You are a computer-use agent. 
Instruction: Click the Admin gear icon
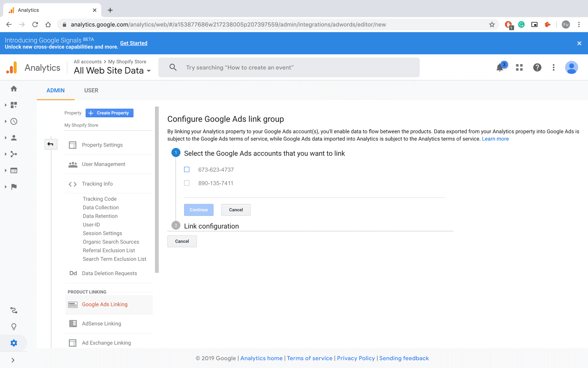tap(14, 343)
